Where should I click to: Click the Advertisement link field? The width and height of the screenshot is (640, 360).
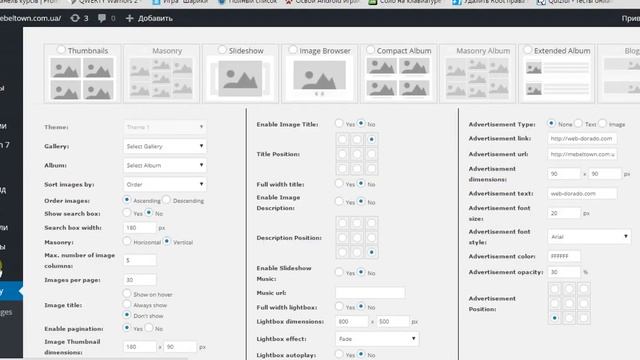(x=582, y=139)
